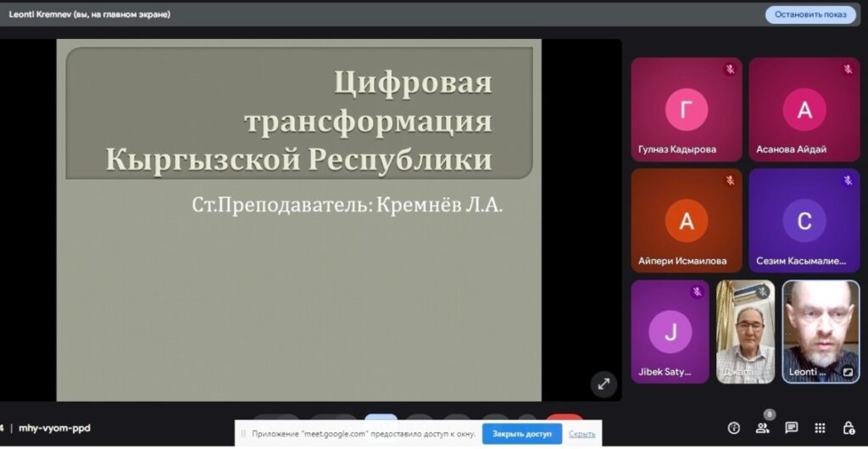Select the Jibek Saty participant tile
The width and height of the screenshot is (868, 449).
click(x=670, y=331)
